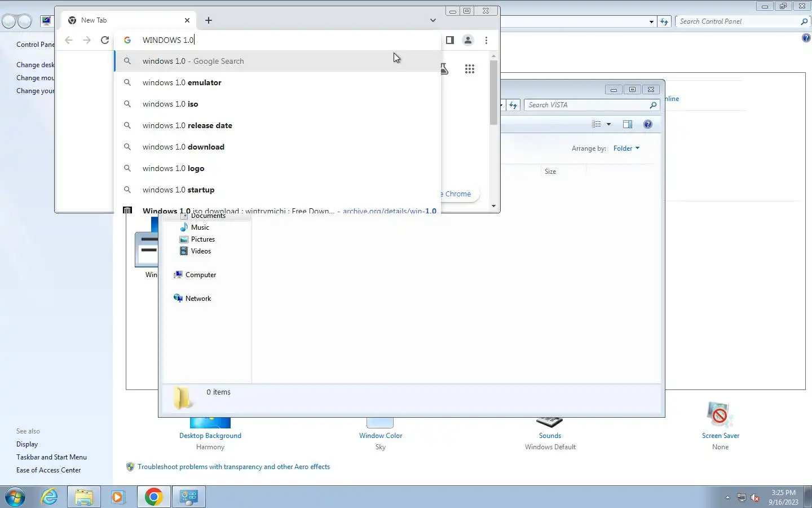Click the muted volume tray icon
The height and width of the screenshot is (508, 812).
pyautogui.click(x=756, y=498)
